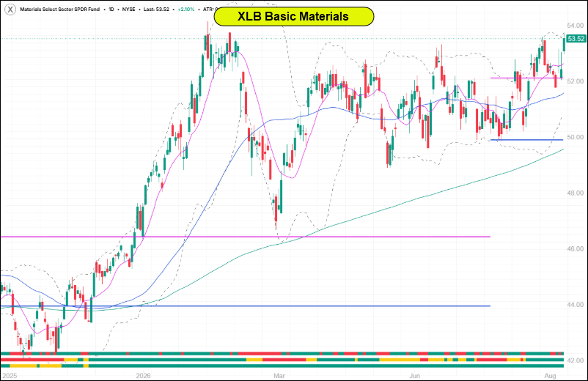588x381 pixels.
Task: Click the 52.00 price axis label
Action: [575, 81]
